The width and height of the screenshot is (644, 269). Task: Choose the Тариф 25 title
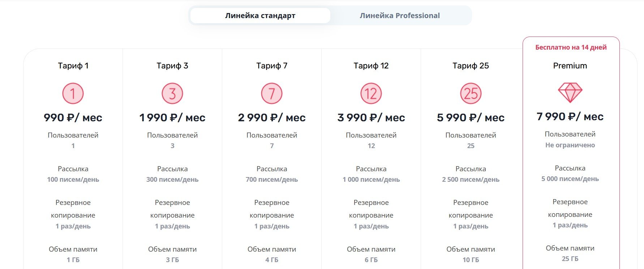click(471, 66)
